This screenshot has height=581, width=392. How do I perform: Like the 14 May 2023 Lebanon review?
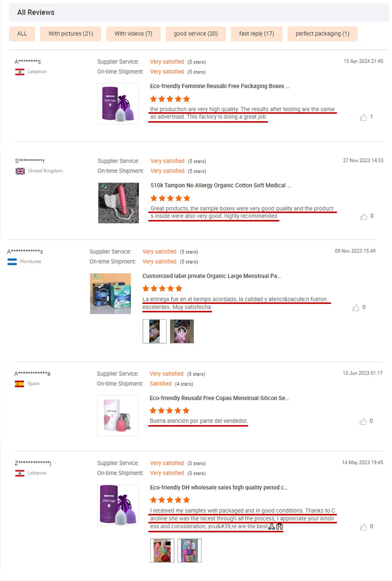click(x=364, y=527)
